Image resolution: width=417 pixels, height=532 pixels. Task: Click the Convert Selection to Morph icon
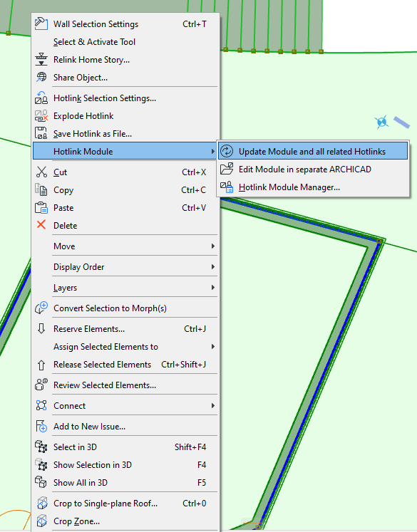pos(41,308)
